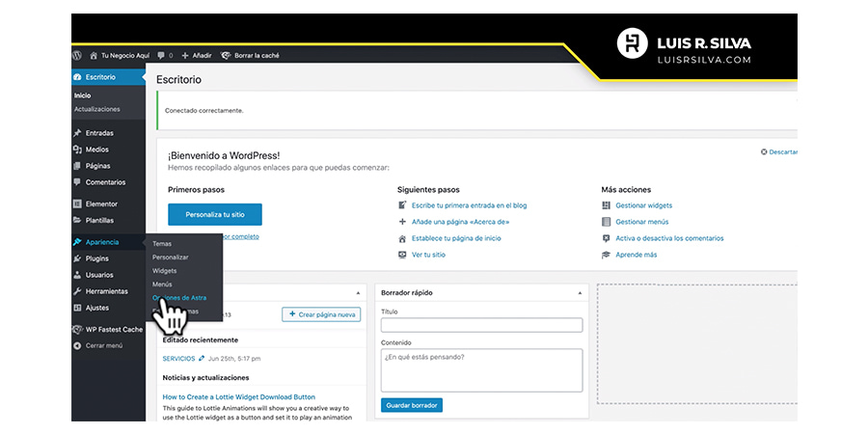Image resolution: width=868 pixels, height=434 pixels.
Task: Click Añadir in the admin bar
Action: [203, 55]
